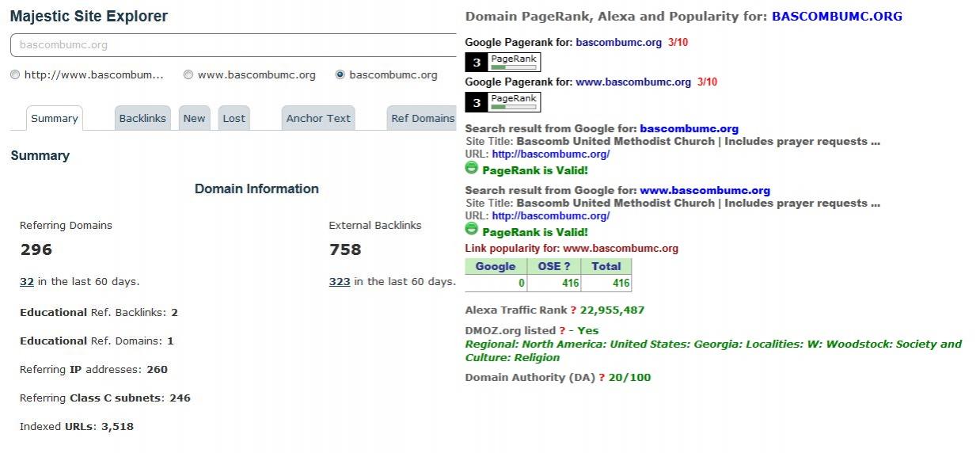Click the question mark beside Alexa Traffic Rank
980x453 pixels.
pos(574,310)
